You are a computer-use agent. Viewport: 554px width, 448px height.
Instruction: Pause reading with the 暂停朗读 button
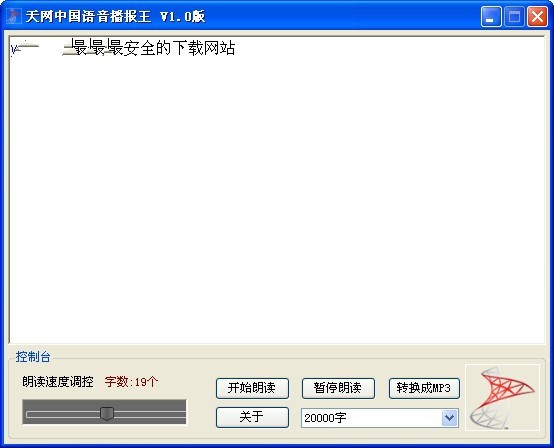point(338,388)
